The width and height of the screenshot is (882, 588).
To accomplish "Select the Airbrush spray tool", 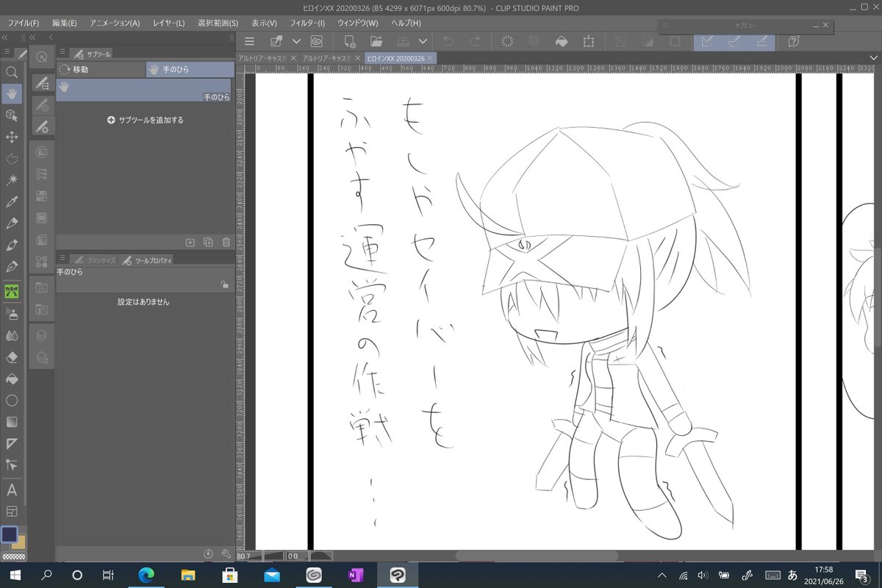I will (x=12, y=314).
